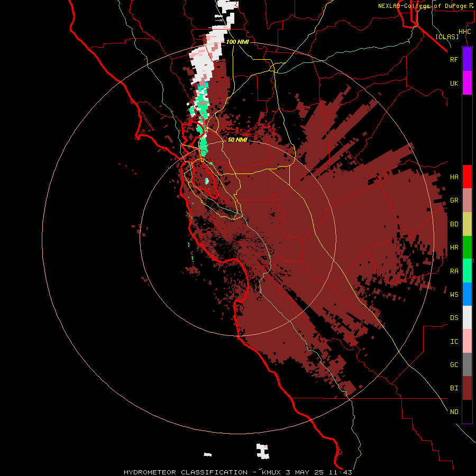Click the HA legend label
476x476 pixels.
[x=454, y=177]
